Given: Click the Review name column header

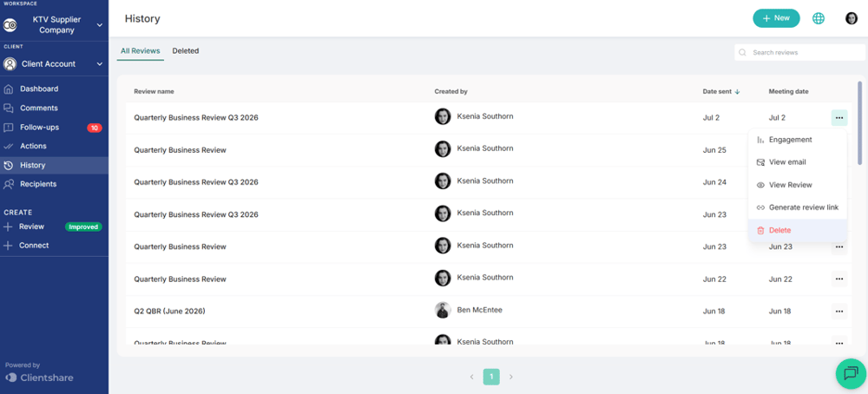Looking at the screenshot, I should [154, 91].
